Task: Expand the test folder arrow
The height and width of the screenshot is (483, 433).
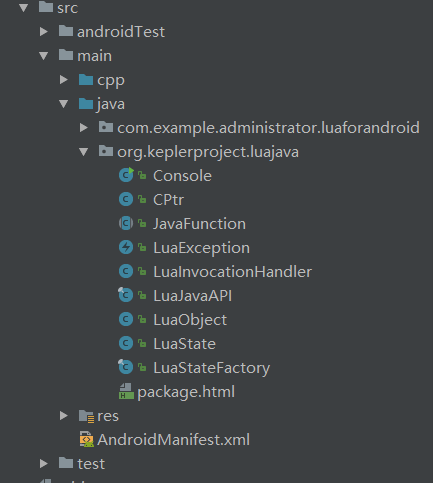Action: point(44,464)
